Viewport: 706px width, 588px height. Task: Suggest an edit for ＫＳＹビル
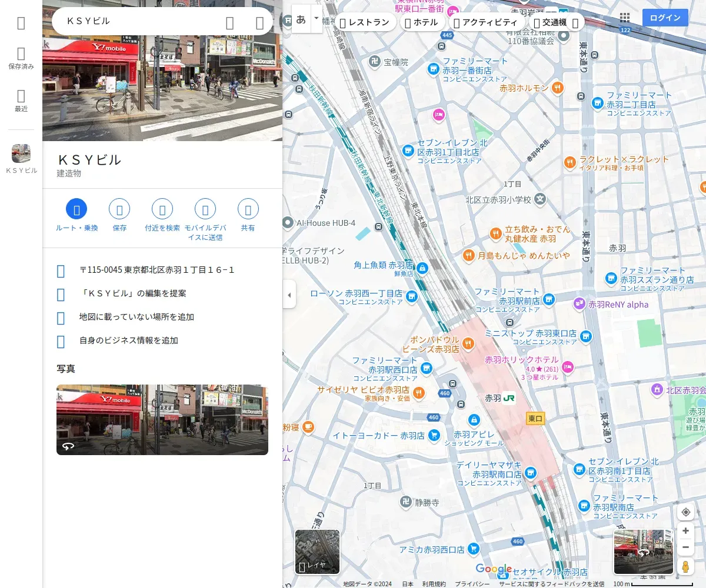[162, 293]
